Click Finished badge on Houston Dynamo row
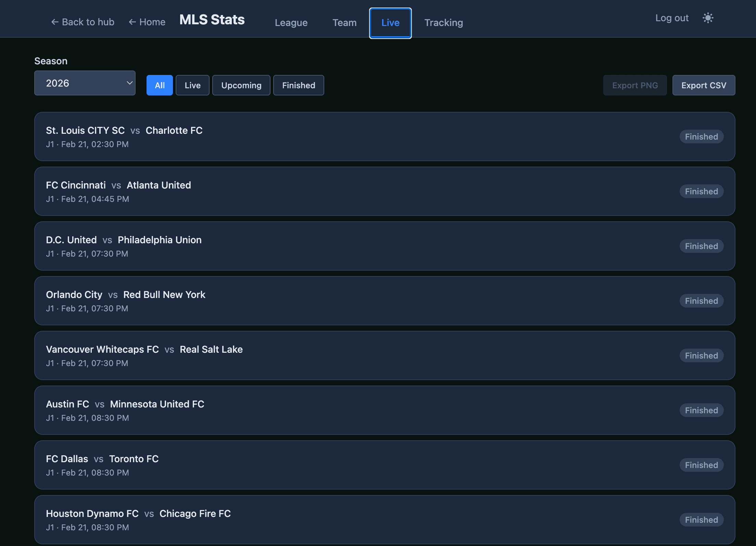This screenshot has height=546, width=756. click(701, 520)
